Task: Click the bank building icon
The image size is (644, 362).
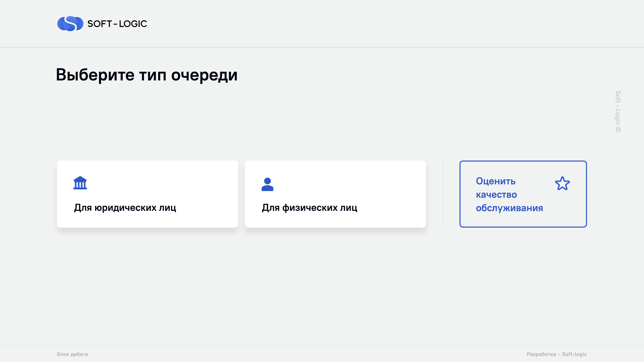Action: coord(80,183)
